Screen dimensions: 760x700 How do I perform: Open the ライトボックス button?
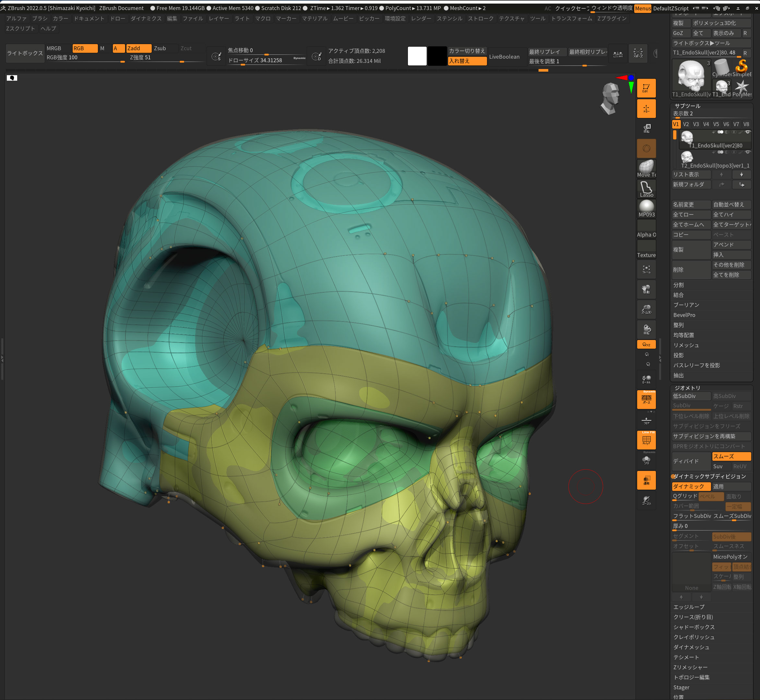tap(25, 53)
